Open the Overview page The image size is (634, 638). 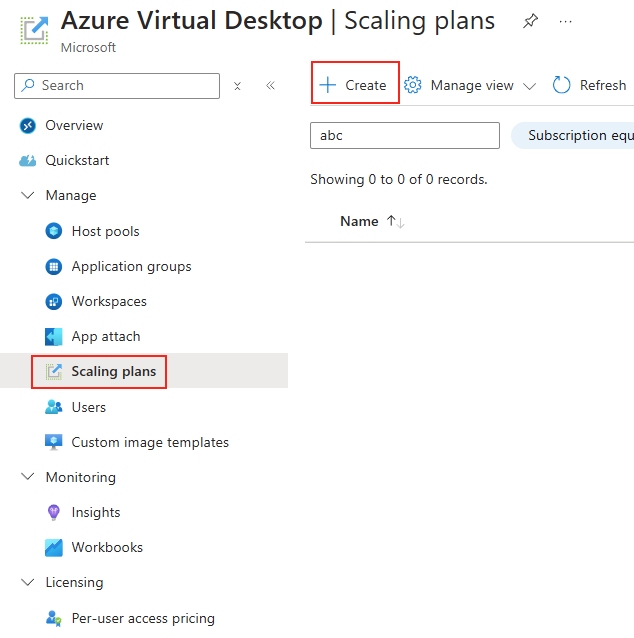74,126
